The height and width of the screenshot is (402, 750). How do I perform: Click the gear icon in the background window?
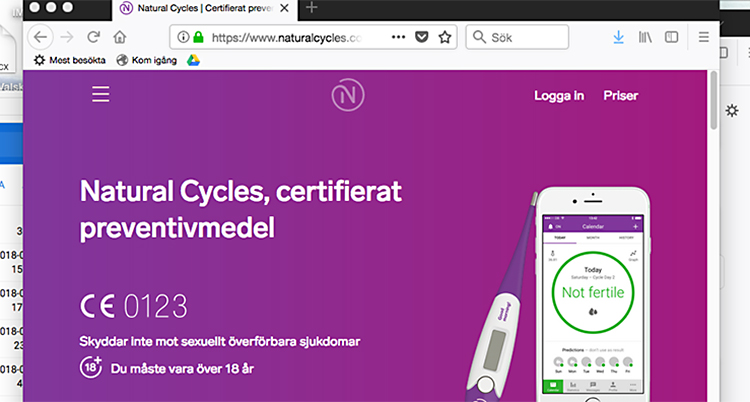(732, 111)
